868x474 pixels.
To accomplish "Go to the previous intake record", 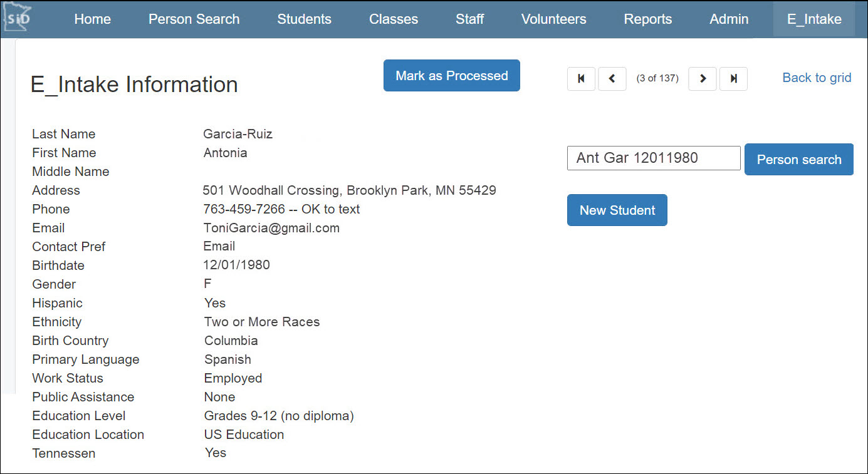I will tap(612, 78).
